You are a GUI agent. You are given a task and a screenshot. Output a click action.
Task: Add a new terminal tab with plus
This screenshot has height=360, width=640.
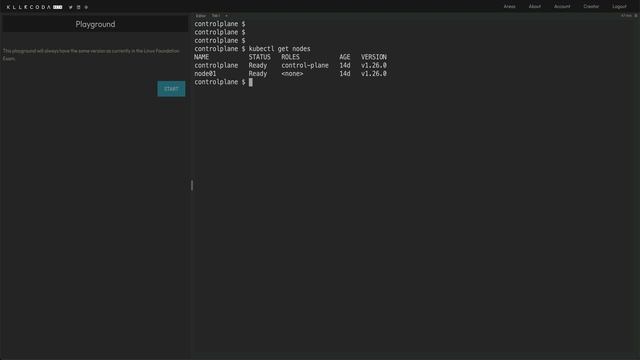pos(226,16)
